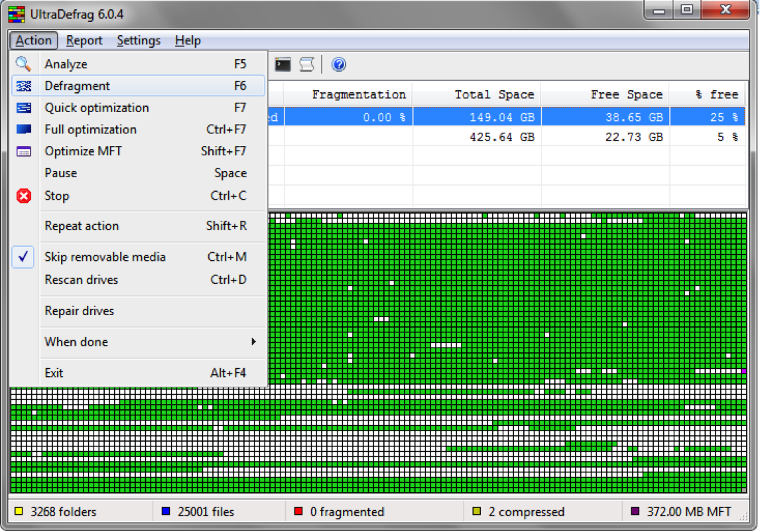The width and height of the screenshot is (760, 532).
Task: Choose Full optimization menu entry
Action: tap(138, 129)
